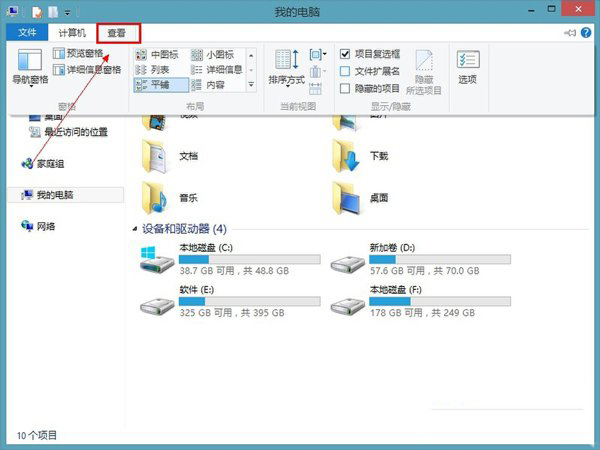Click the size all columns to fit icon
This screenshot has height=450, width=600.
point(315,88)
